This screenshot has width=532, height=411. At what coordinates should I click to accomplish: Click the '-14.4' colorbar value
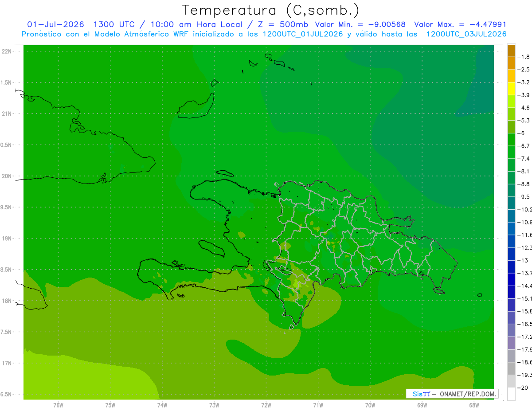tap(525, 286)
